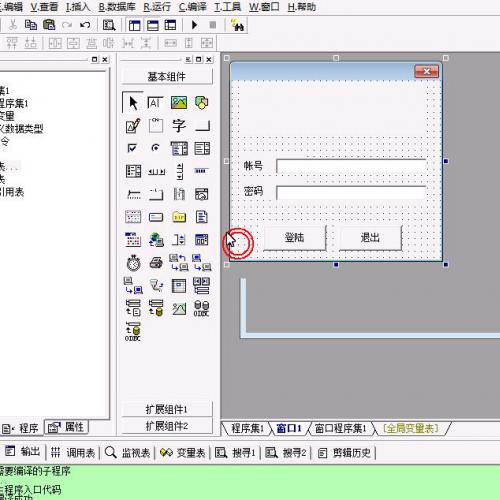The height and width of the screenshot is (500, 500).
Task: Switch to the 程序 panel tab
Action: [21, 428]
